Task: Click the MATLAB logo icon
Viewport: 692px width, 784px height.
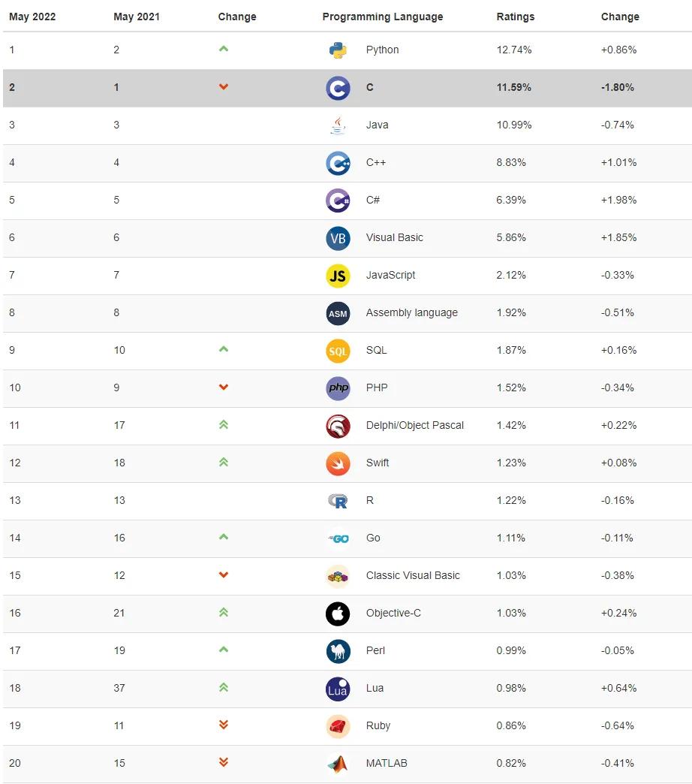Action: click(338, 764)
